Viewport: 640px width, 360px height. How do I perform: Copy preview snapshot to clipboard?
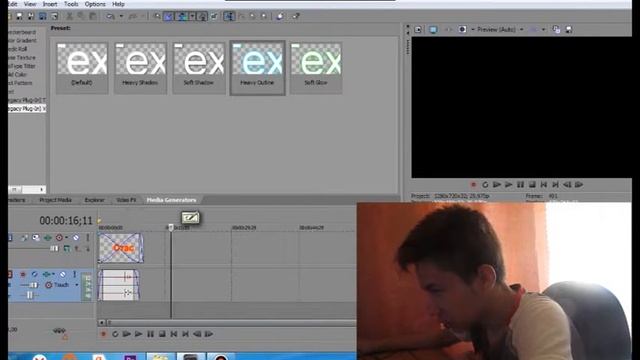pos(556,29)
